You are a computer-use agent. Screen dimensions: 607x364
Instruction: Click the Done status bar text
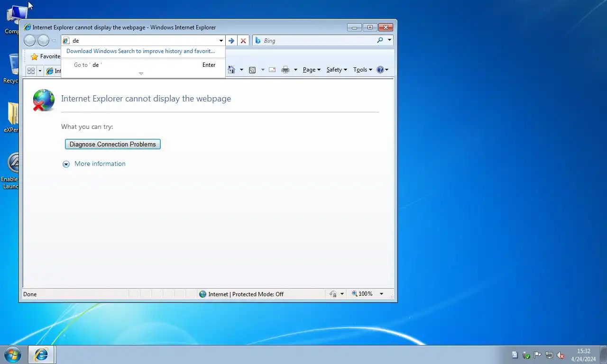(x=30, y=294)
